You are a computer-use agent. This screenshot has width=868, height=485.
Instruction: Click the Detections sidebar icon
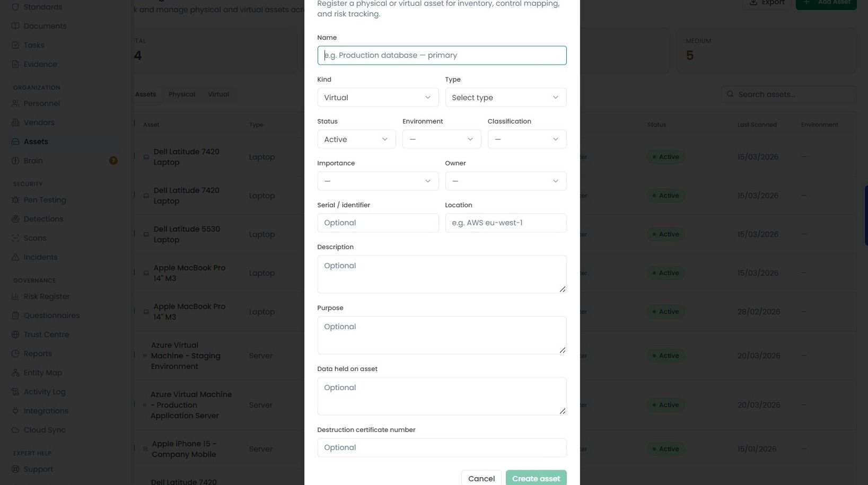pyautogui.click(x=15, y=219)
